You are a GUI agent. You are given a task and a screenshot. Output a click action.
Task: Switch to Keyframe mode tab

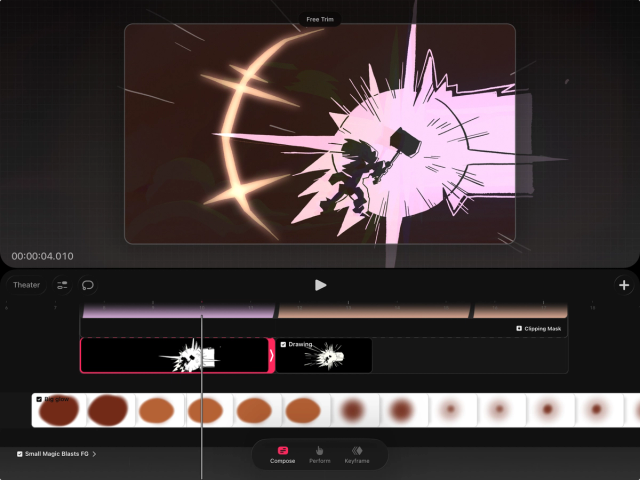357,455
